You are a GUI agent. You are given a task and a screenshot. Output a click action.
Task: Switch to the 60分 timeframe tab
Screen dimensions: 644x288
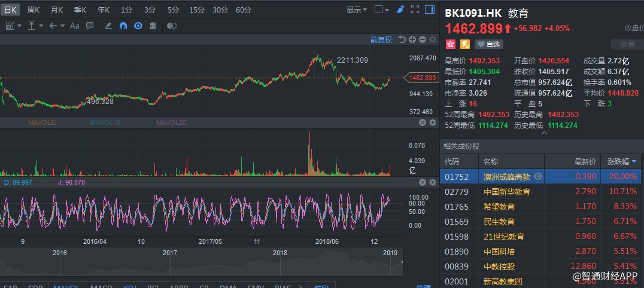click(244, 10)
